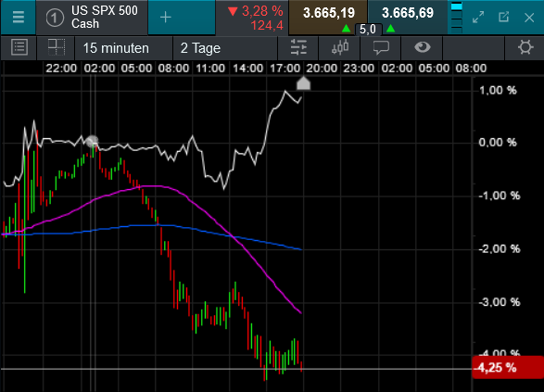
Task: Click the 3,28 % daily change value
Action: [262, 11]
